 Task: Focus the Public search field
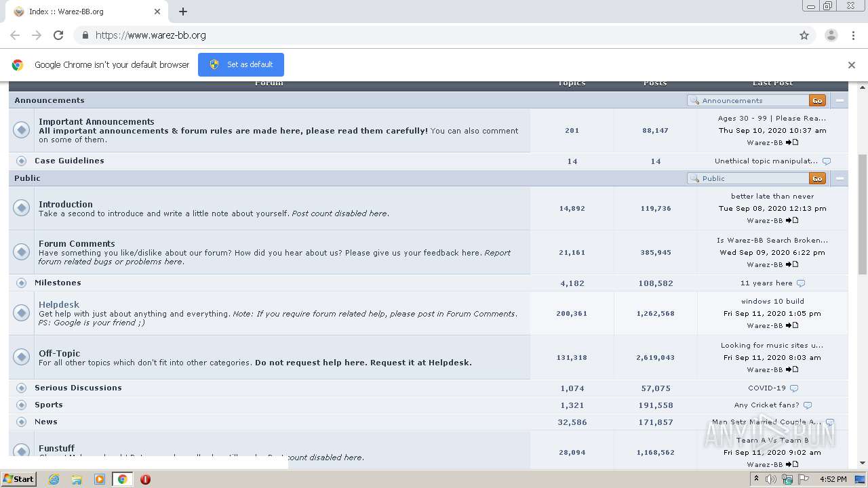749,178
